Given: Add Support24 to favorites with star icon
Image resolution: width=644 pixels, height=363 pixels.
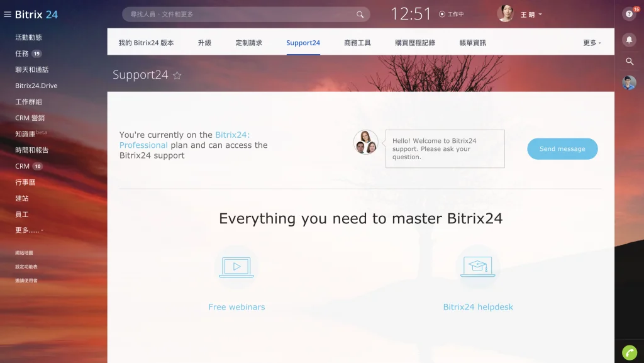Looking at the screenshot, I should (177, 75).
